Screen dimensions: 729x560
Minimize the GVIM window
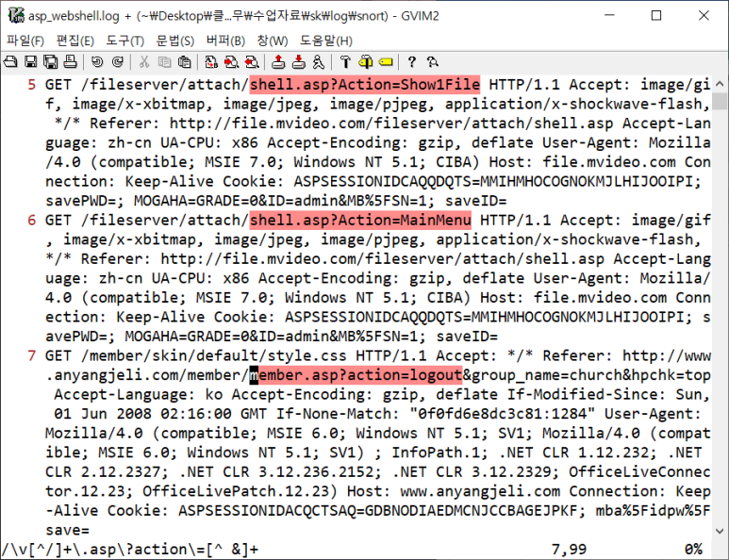pos(609,16)
